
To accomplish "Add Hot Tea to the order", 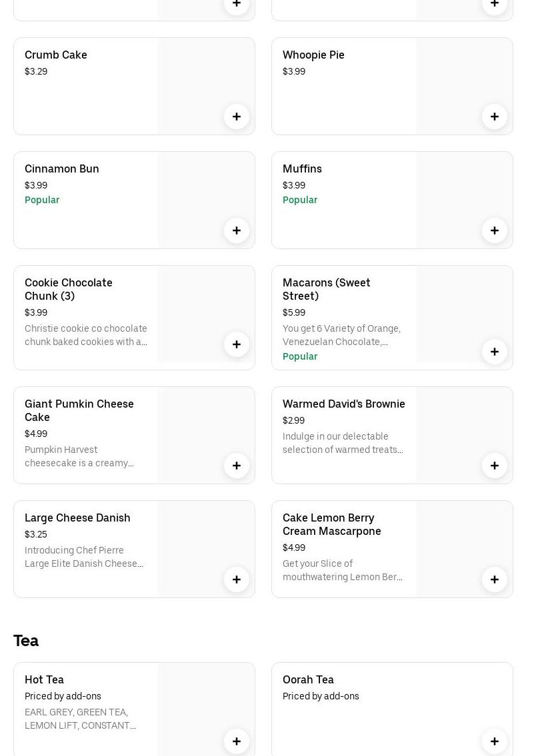I will (x=237, y=741).
